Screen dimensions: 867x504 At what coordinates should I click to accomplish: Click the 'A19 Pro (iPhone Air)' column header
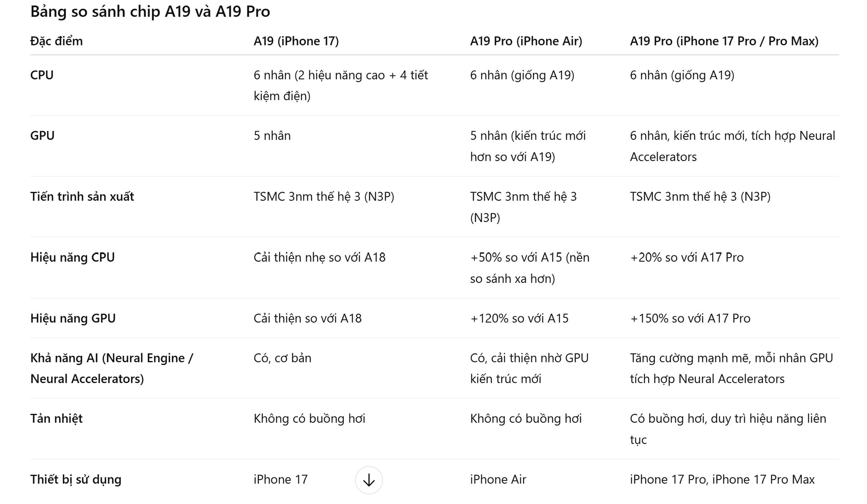click(526, 41)
